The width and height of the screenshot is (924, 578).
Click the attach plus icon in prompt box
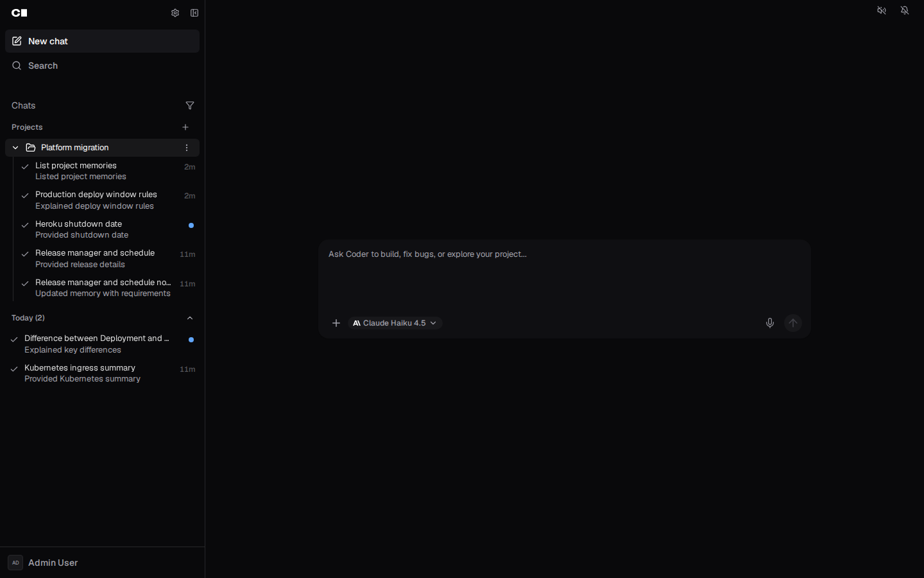(336, 323)
